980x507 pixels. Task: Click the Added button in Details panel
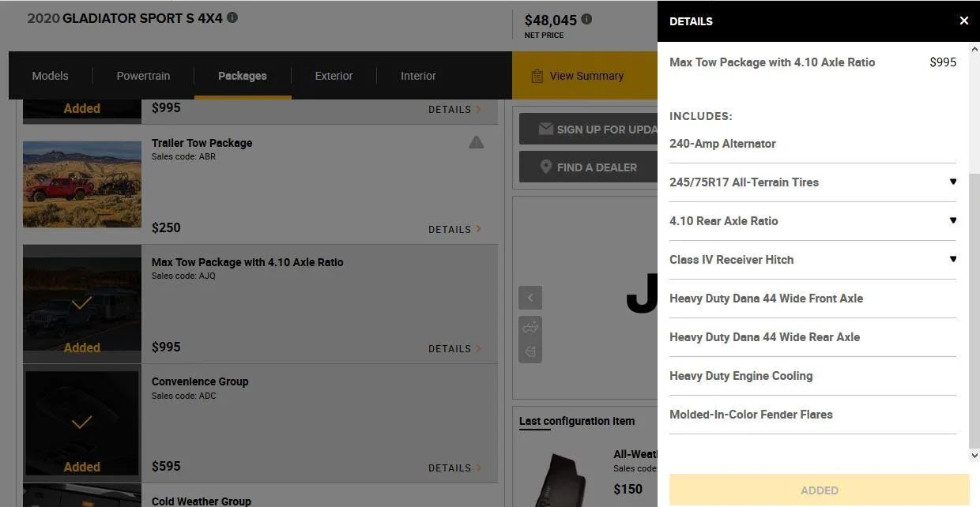[819, 490]
